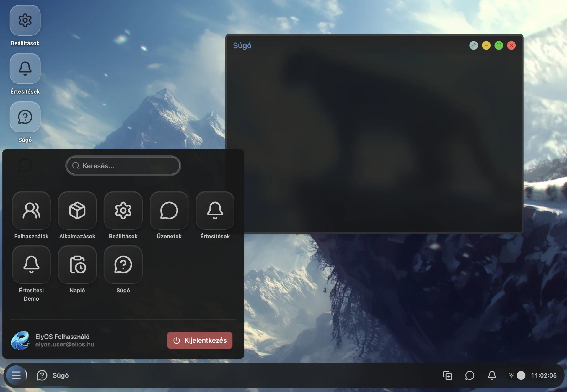Click the taskbar window manager icon
The image size is (567, 392).
(447, 375)
